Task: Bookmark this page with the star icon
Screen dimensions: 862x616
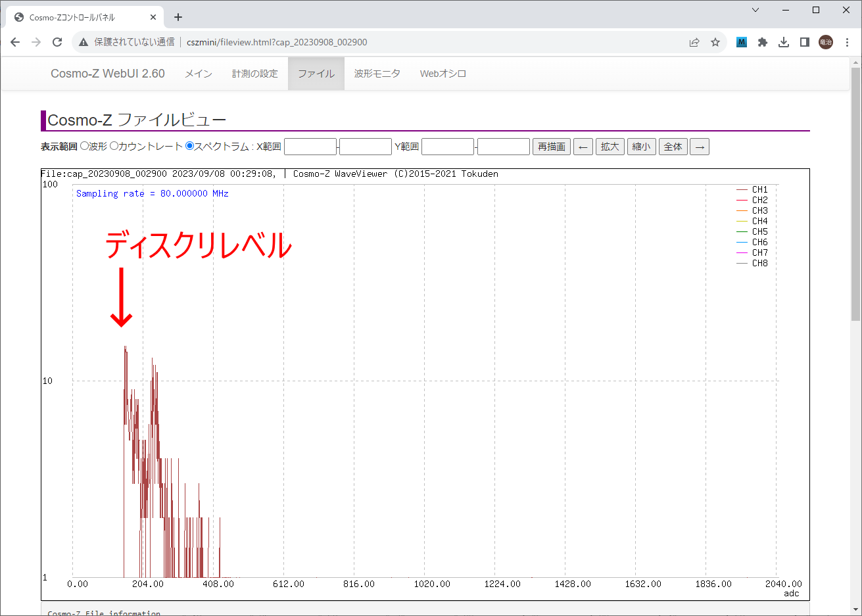Action: pyautogui.click(x=715, y=42)
